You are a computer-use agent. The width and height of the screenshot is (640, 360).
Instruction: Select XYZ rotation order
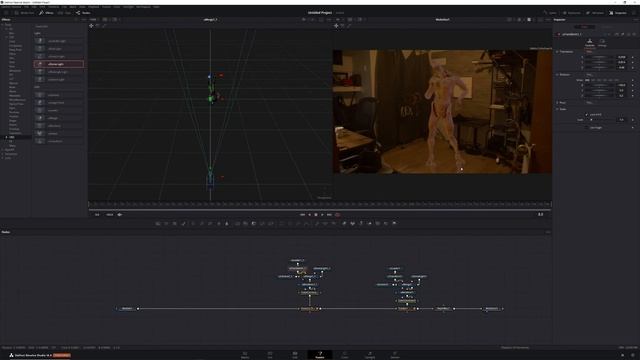coord(587,80)
